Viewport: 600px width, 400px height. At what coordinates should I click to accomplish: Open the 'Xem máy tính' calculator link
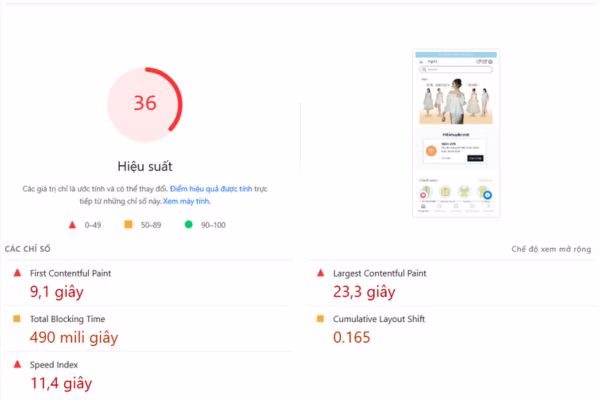[186, 201]
